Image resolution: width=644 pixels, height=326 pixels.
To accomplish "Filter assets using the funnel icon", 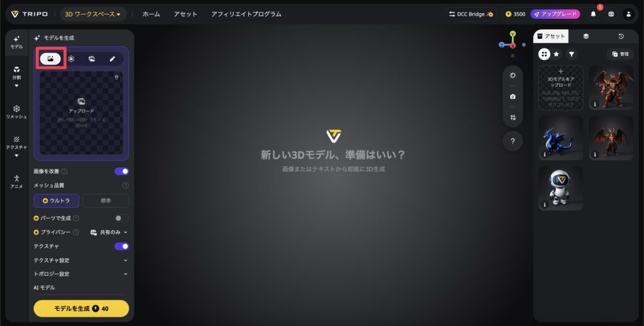I will [x=571, y=54].
